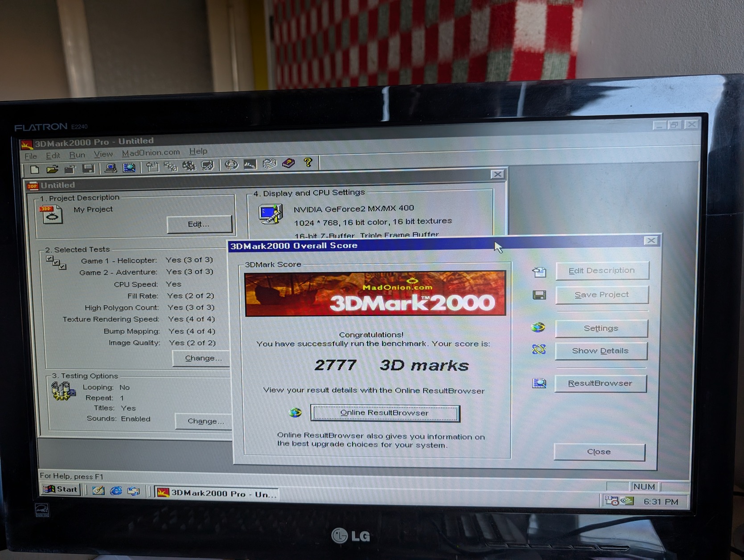Viewport: 744px width, 560px height.
Task: Click the yellow question mark toolbar icon
Action: (x=308, y=162)
